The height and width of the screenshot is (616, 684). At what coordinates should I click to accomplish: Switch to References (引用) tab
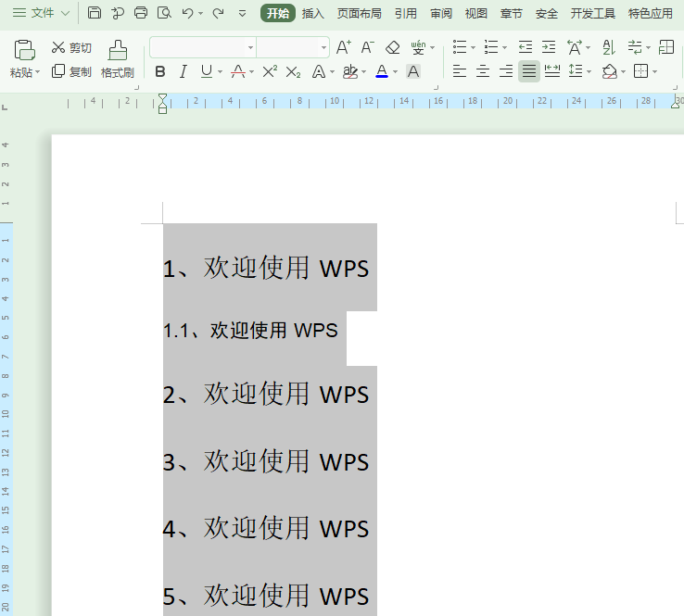(x=406, y=14)
